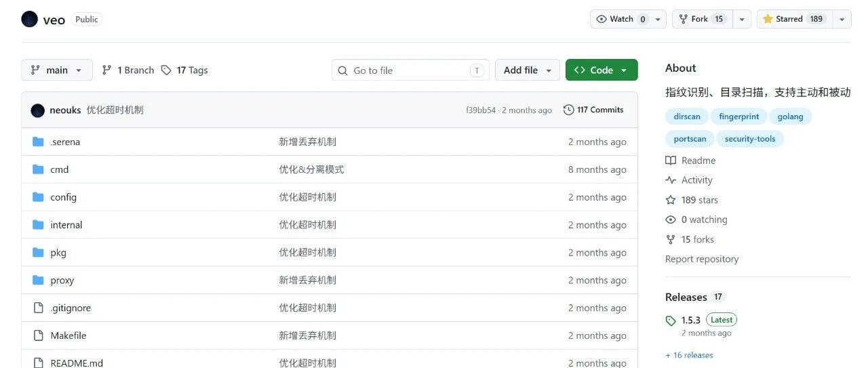Open the internal folder name

point(66,225)
